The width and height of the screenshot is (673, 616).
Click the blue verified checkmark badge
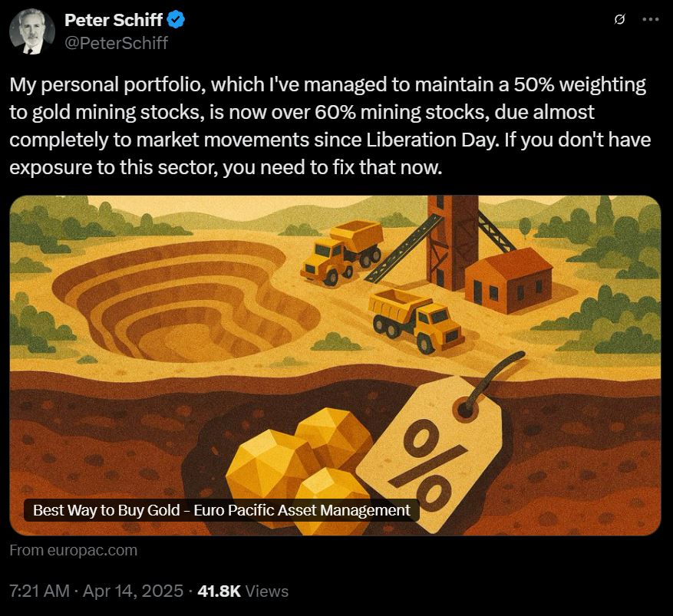tap(176, 20)
